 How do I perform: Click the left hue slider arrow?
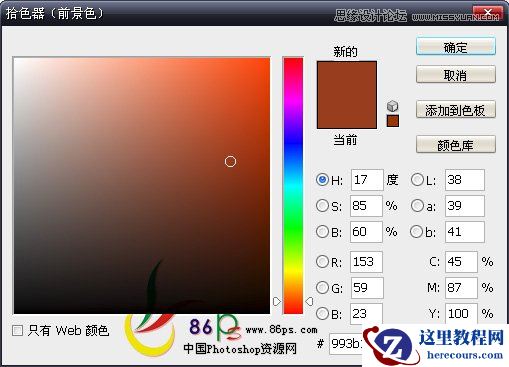tap(277, 301)
